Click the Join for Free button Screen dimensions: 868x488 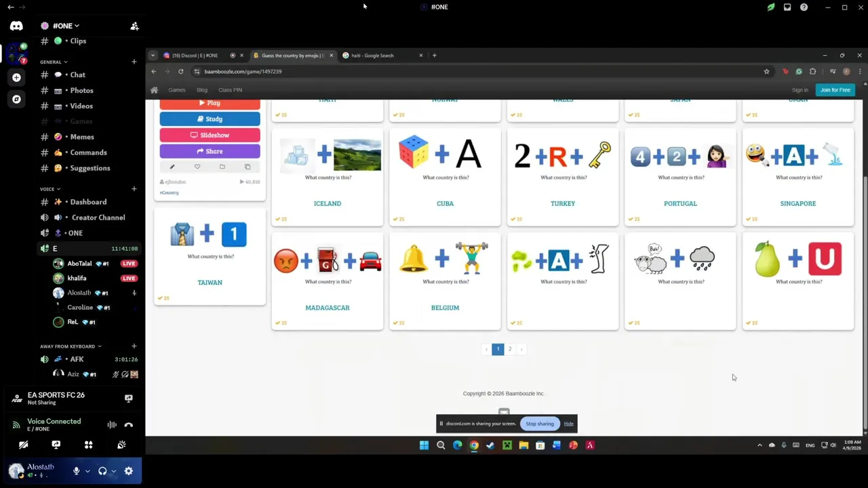(x=835, y=90)
